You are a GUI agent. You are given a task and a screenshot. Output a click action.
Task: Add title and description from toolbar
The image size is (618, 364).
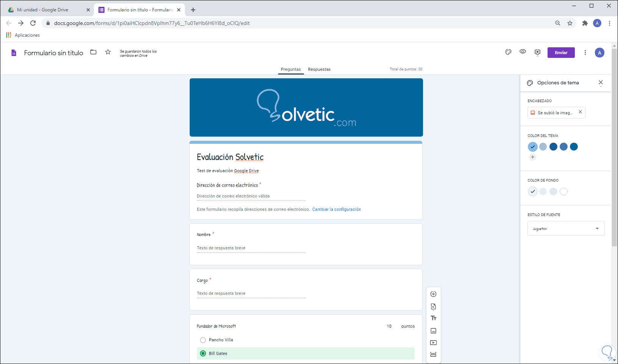click(x=434, y=318)
